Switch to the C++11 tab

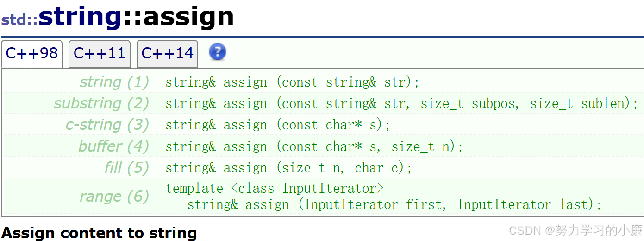tap(100, 54)
